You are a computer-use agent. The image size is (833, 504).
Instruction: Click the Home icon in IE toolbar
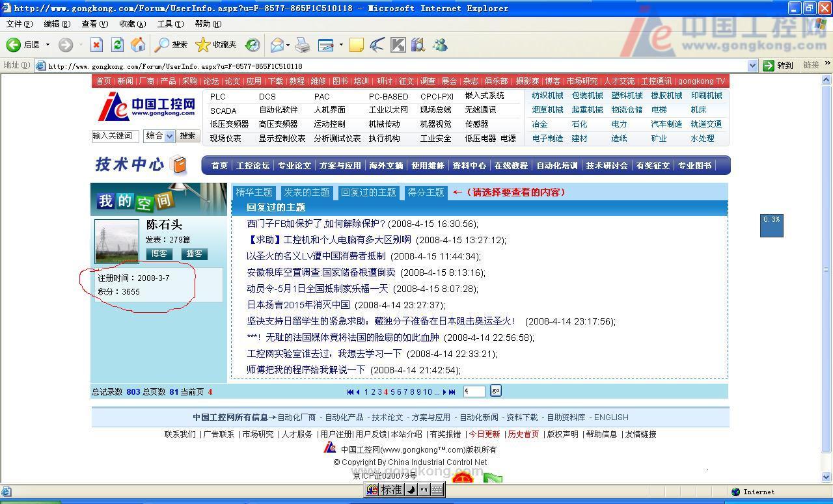138,45
